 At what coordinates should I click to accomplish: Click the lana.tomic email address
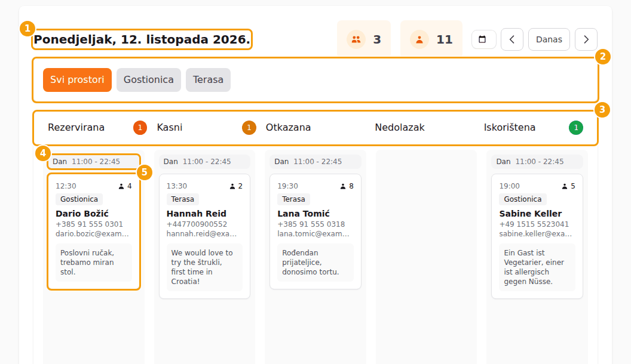click(314, 234)
